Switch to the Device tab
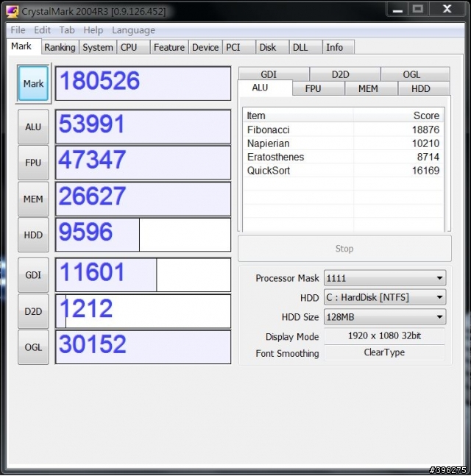The width and height of the screenshot is (471, 476). coord(205,47)
